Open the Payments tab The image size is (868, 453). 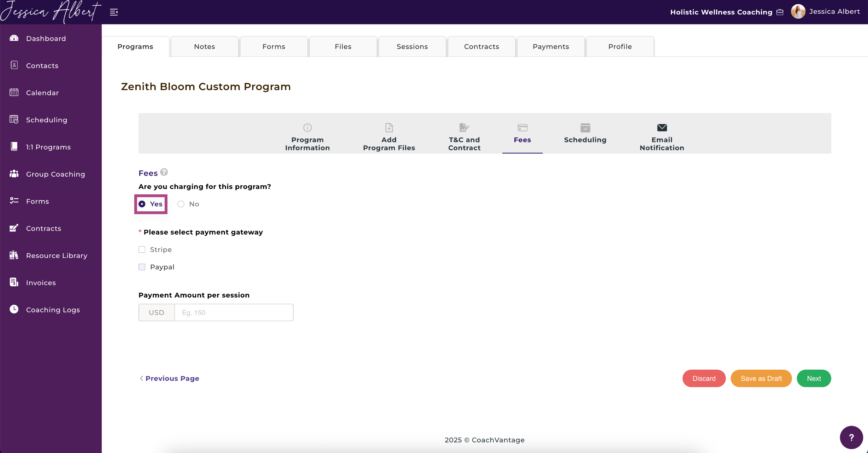[551, 47]
